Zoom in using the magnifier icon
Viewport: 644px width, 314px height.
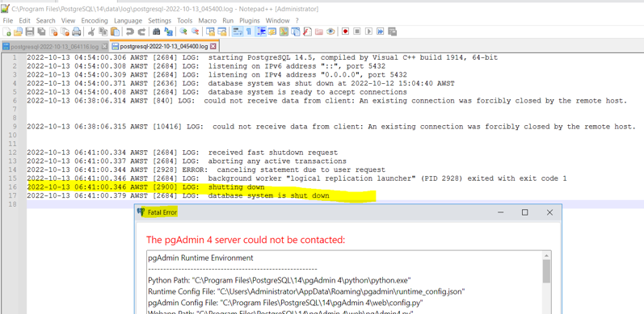pyautogui.click(x=183, y=31)
